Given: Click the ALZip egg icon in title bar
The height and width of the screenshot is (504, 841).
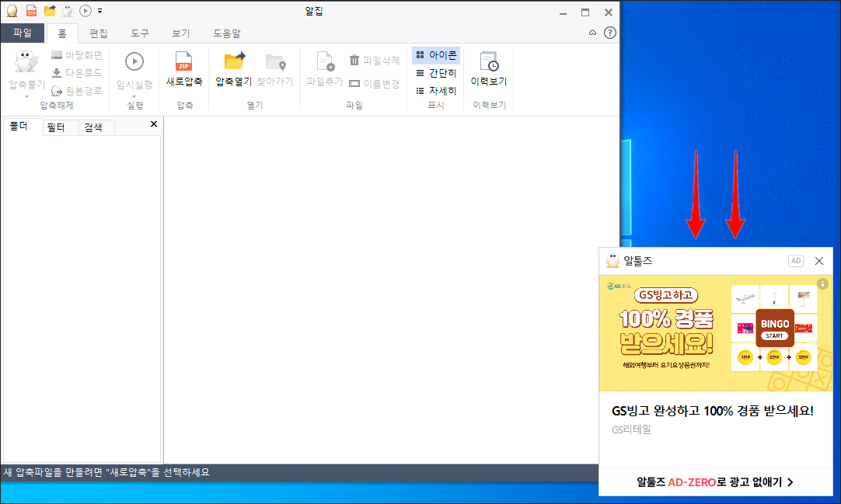Looking at the screenshot, I should click(x=12, y=11).
